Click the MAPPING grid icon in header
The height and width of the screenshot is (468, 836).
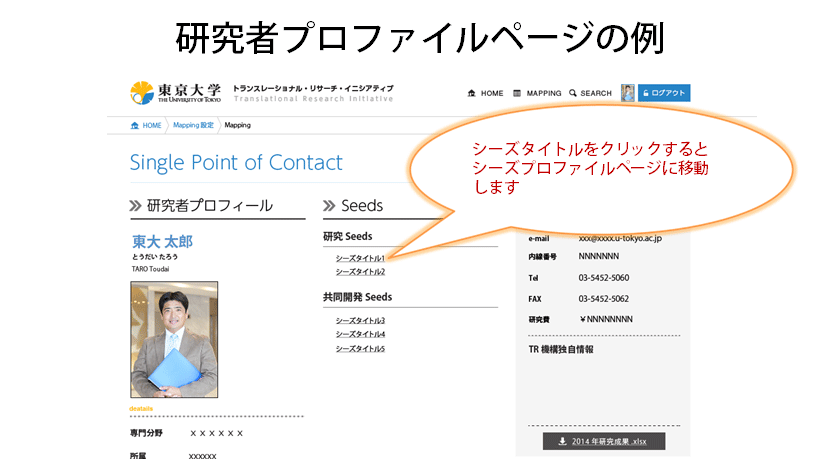tap(517, 93)
